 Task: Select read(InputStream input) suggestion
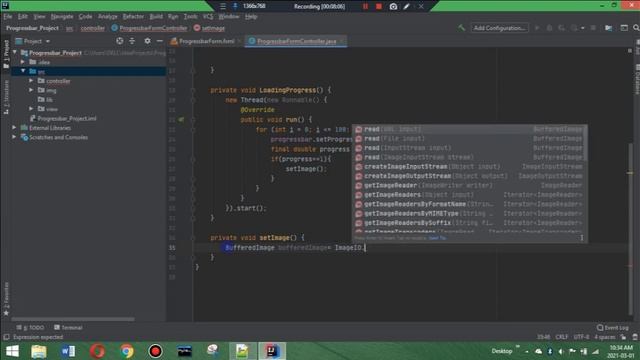click(x=469, y=148)
